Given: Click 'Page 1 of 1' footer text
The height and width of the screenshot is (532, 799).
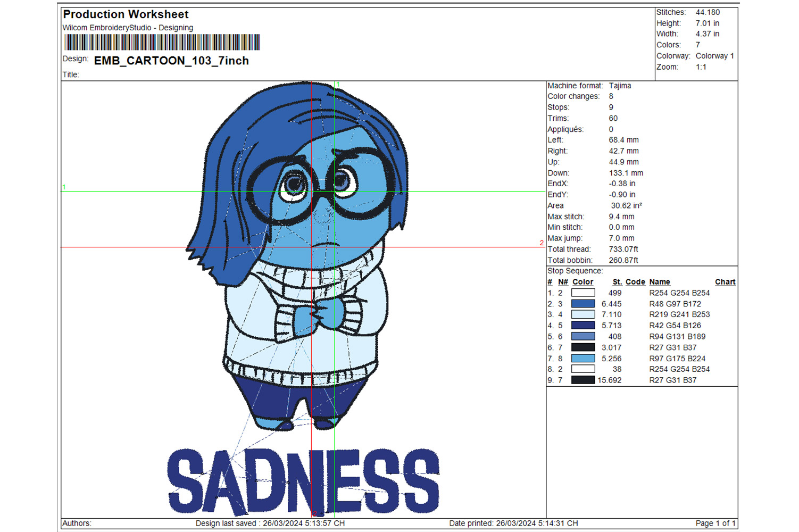Looking at the screenshot, I should coord(715,523).
